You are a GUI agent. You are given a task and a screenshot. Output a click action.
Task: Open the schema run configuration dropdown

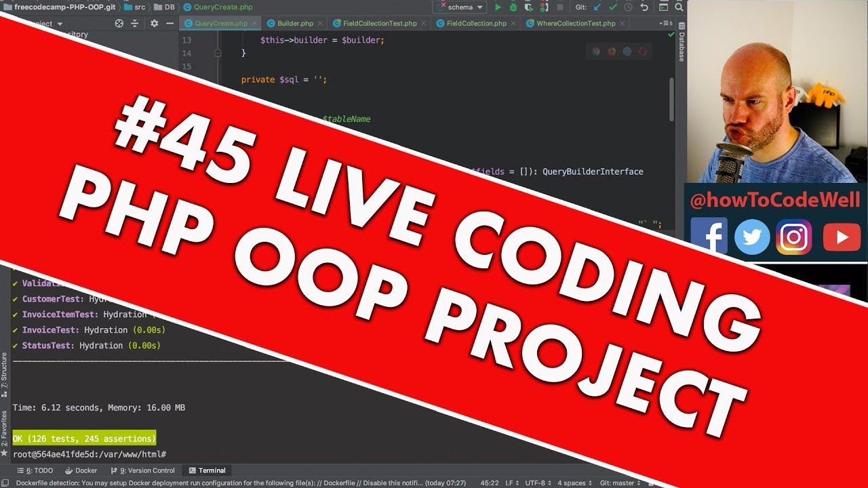tap(459, 7)
